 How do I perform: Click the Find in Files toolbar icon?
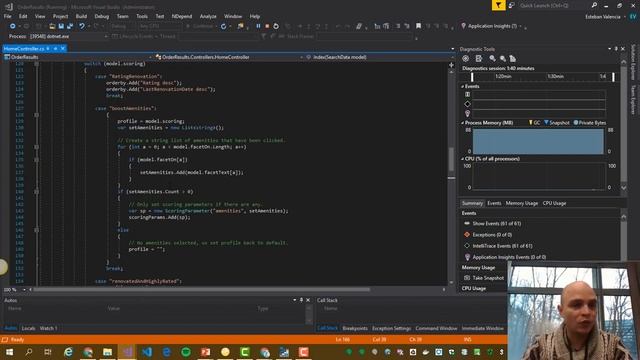click(x=240, y=26)
